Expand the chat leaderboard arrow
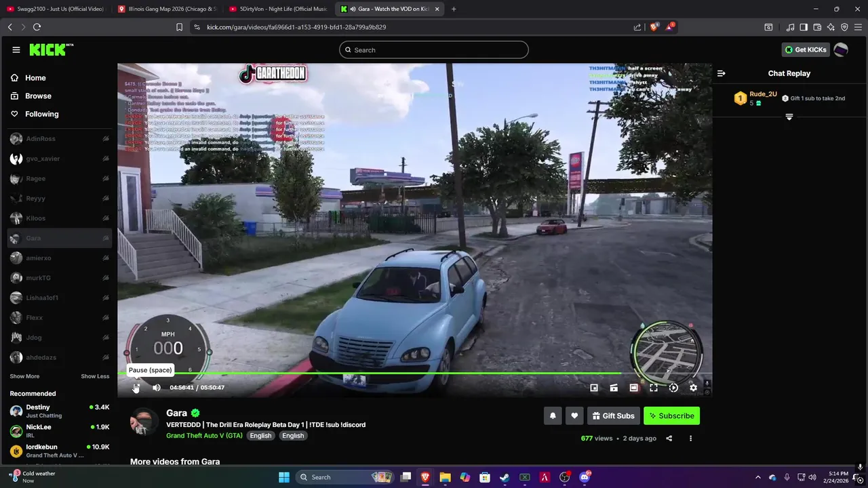The width and height of the screenshot is (868, 488). click(789, 117)
